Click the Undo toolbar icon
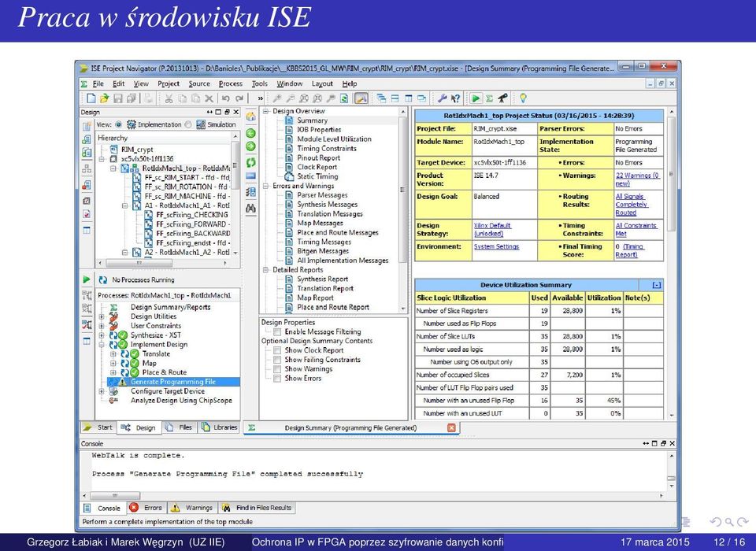This screenshot has width=756, height=551. (x=226, y=98)
